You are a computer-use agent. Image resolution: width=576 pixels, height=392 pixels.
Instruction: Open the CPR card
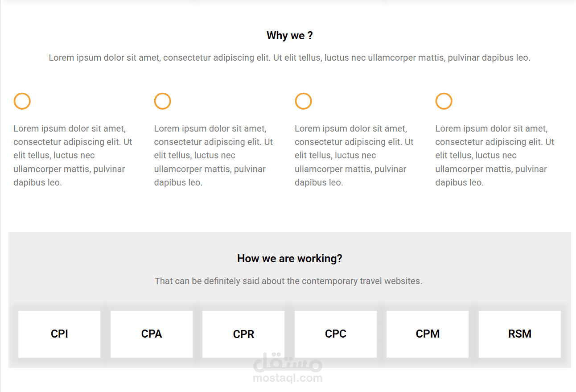(x=243, y=334)
